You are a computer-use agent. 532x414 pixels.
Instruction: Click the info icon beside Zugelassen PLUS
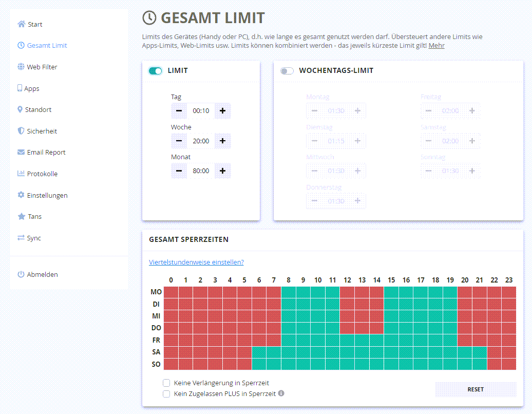(x=281, y=393)
